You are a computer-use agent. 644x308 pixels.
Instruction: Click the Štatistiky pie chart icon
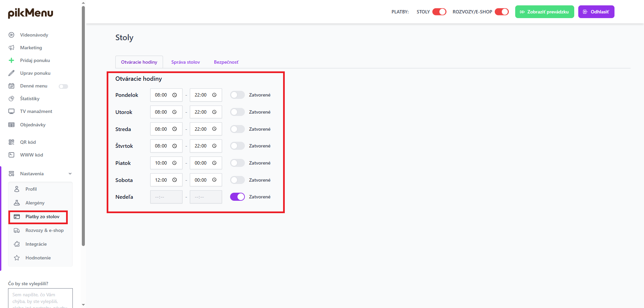click(11, 99)
